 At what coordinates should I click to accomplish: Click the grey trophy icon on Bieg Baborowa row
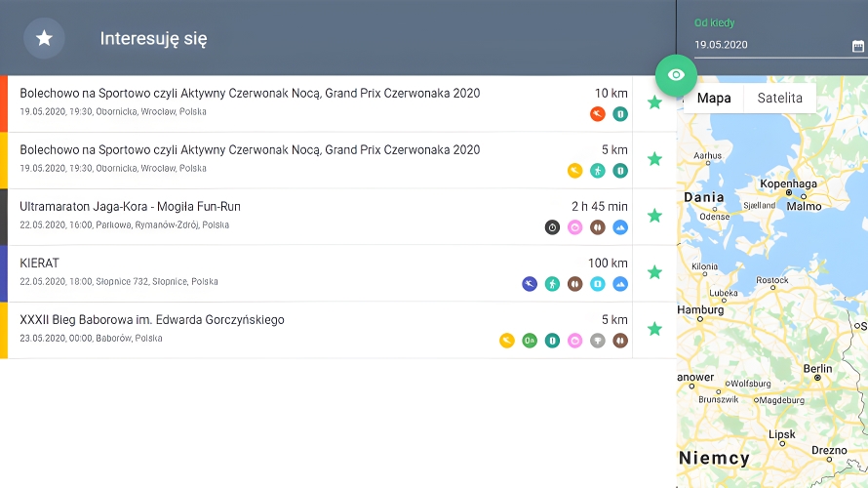coord(598,341)
